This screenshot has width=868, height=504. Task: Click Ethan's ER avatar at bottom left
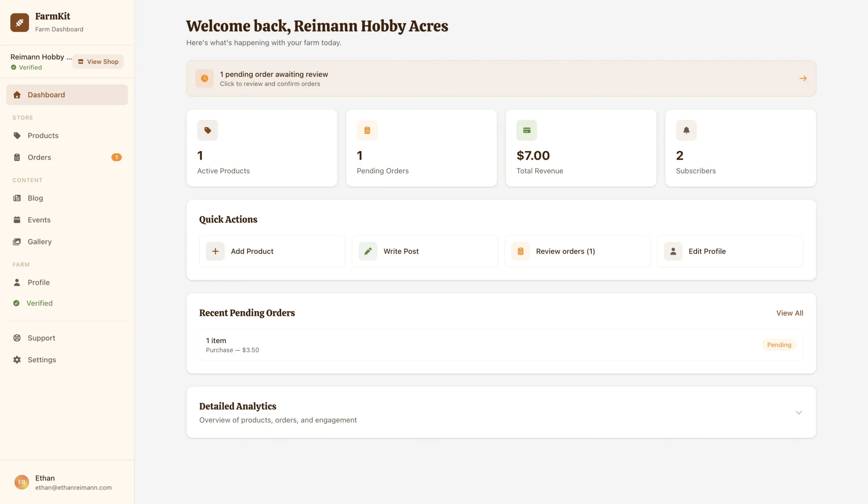(21, 482)
